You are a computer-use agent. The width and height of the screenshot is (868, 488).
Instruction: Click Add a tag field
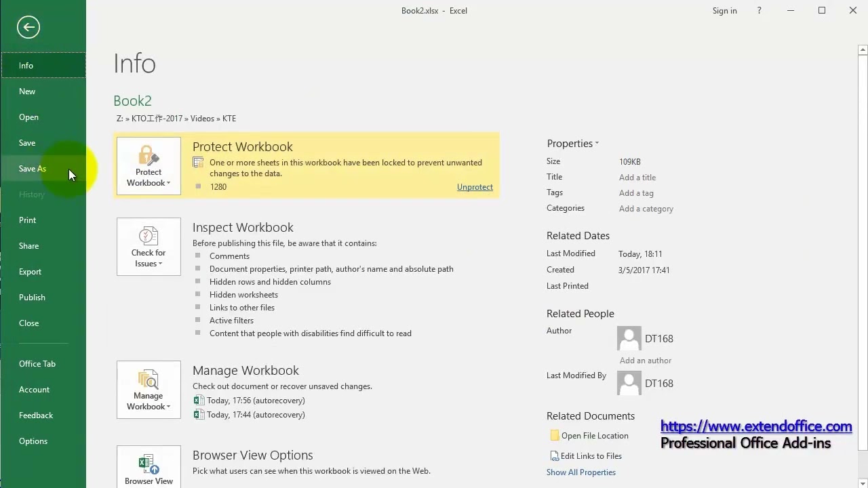(x=636, y=193)
